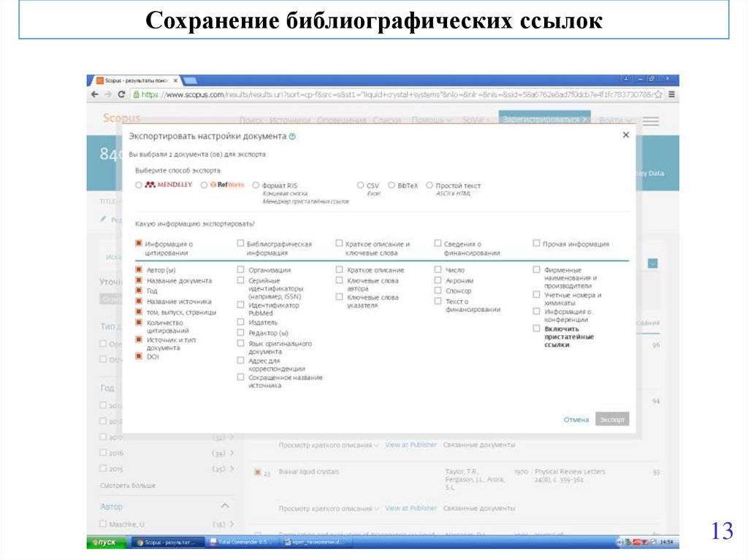This screenshot has width=748, height=560.
Task: Select Mendeley as export method
Action: coord(139,185)
